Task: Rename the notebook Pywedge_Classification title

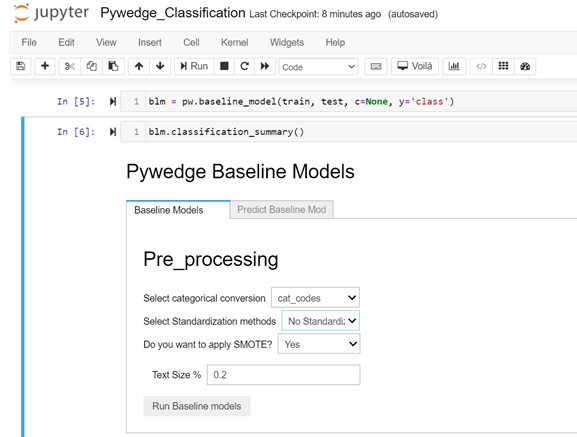Action: (173, 13)
